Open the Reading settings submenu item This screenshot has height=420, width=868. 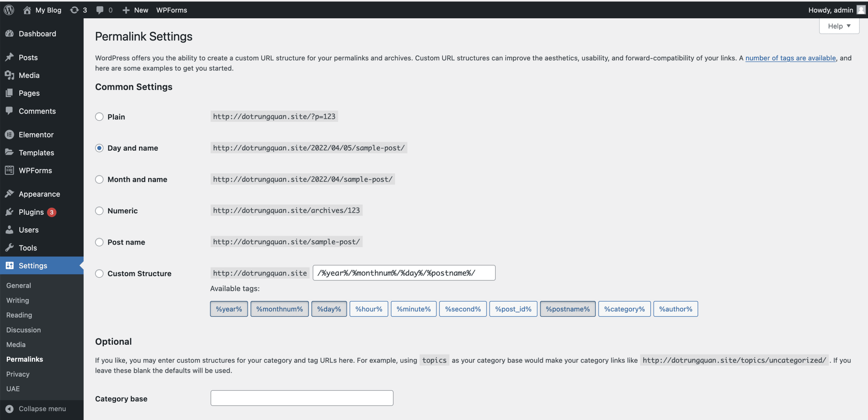[x=19, y=315]
